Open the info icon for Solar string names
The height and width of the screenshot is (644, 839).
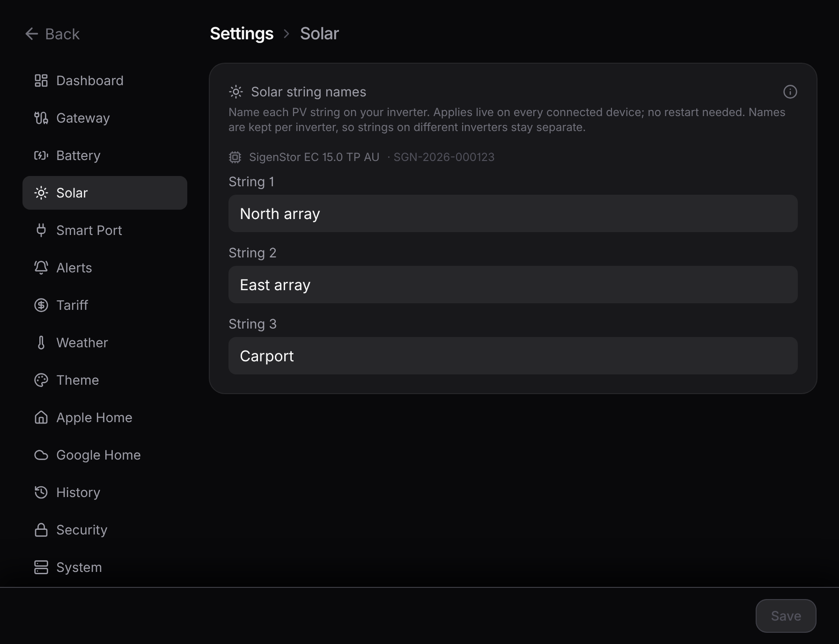point(790,92)
